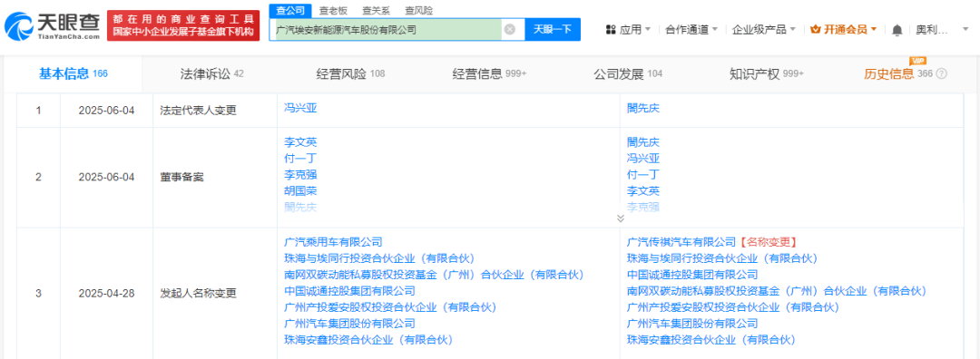Click row number 3 of the change table
Viewport: 980px width, 359px height.
click(x=39, y=293)
